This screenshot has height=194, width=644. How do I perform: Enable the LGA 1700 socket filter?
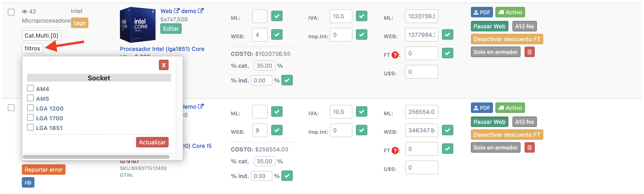30,118
